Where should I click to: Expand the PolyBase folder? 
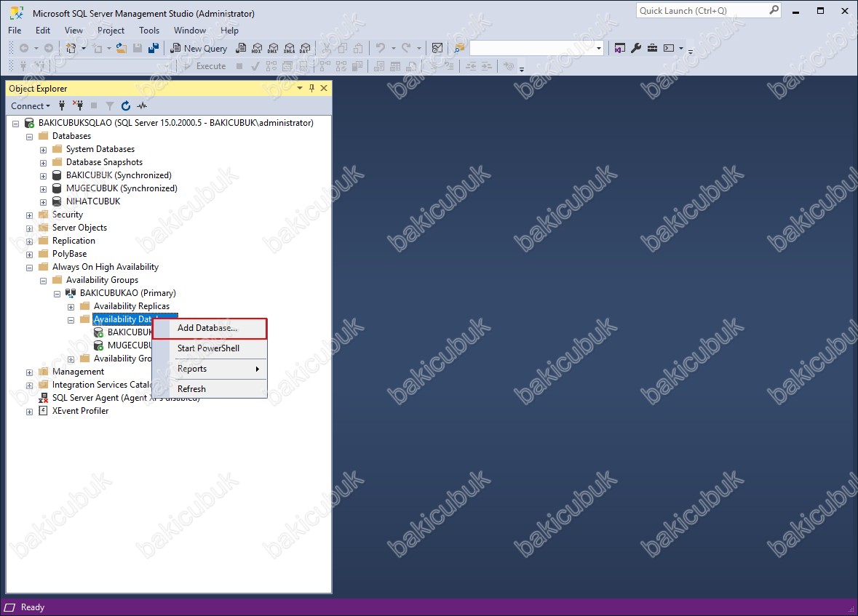30,255
